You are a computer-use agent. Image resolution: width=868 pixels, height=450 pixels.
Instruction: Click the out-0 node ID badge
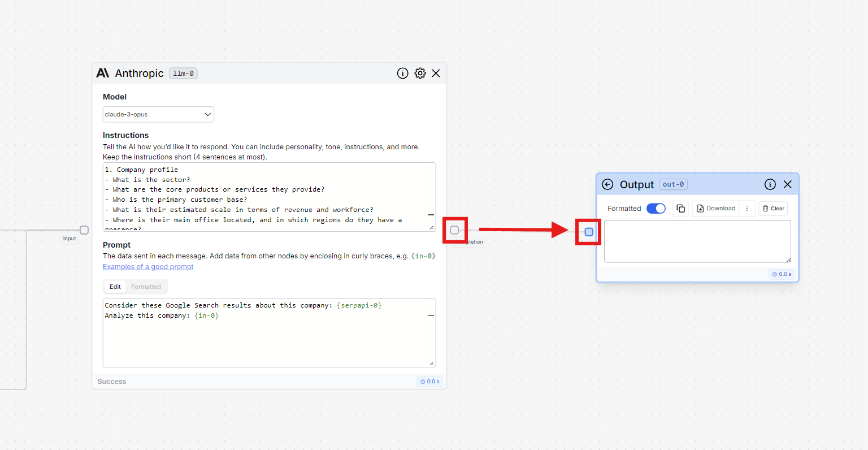pos(673,184)
